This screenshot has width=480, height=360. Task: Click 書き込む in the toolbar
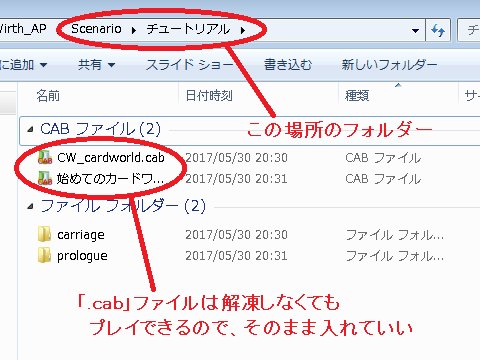click(x=288, y=64)
